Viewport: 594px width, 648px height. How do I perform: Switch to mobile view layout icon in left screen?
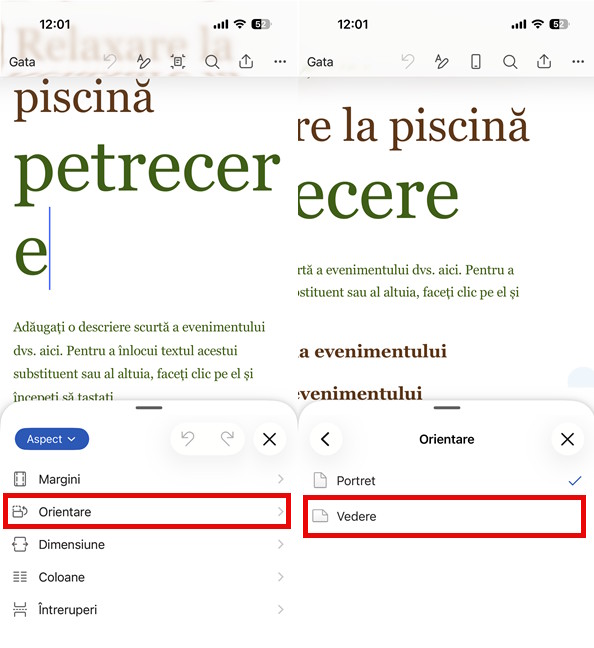pos(178,62)
